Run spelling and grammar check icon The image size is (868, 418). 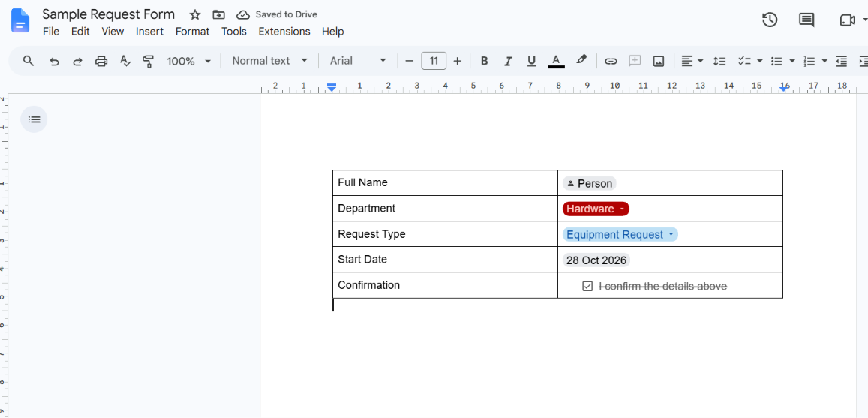point(125,61)
